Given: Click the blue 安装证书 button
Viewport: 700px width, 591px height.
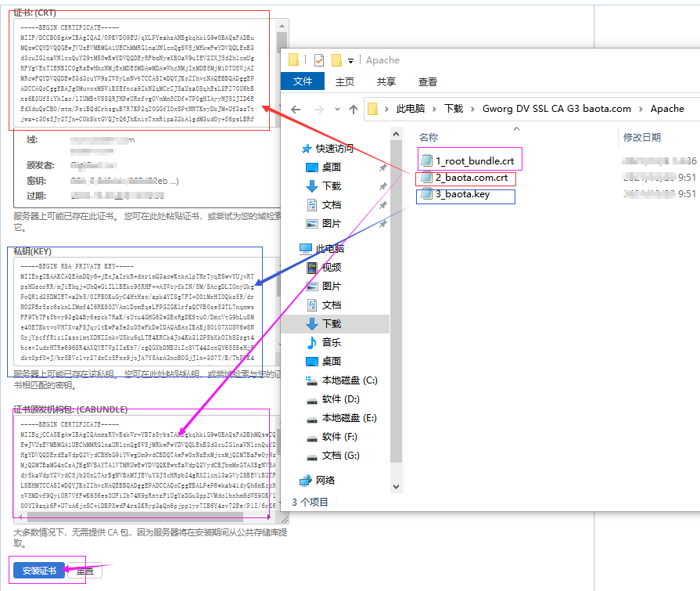Looking at the screenshot, I should 39,571.
